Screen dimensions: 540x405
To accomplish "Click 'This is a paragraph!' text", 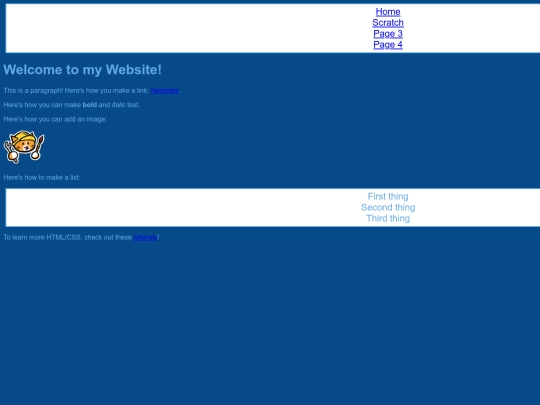I will pos(33,91).
